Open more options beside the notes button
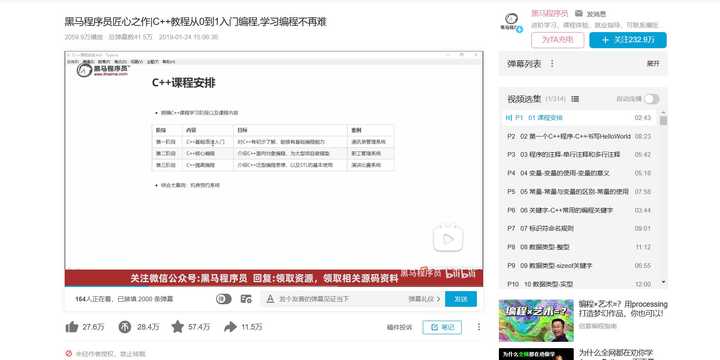The width and height of the screenshot is (720, 360). click(x=478, y=327)
